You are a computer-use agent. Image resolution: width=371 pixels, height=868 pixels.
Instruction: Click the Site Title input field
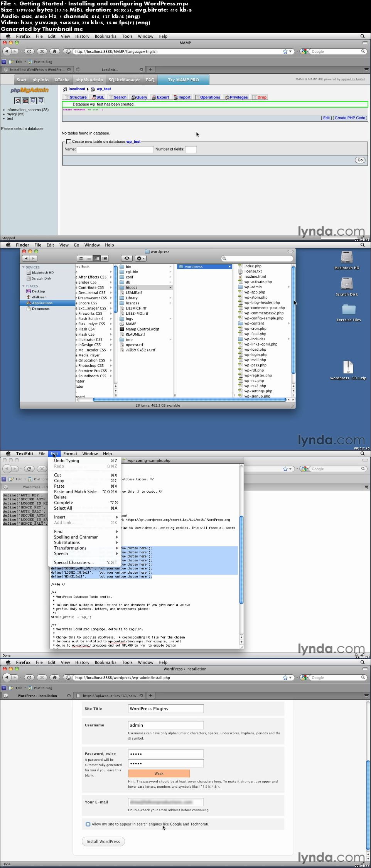pyautogui.click(x=166, y=709)
